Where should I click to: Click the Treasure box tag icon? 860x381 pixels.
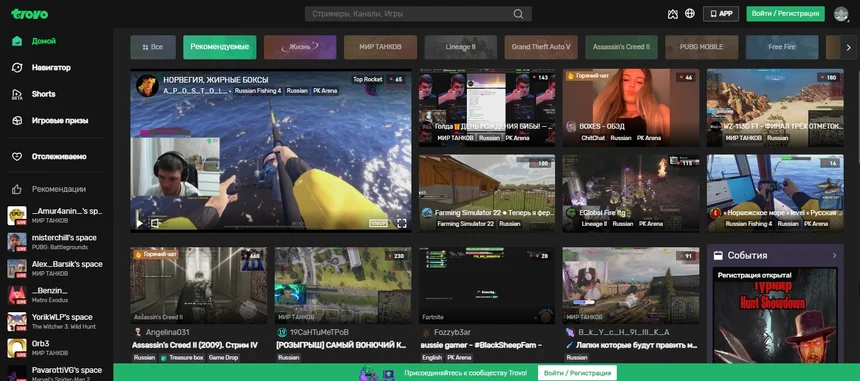click(163, 358)
